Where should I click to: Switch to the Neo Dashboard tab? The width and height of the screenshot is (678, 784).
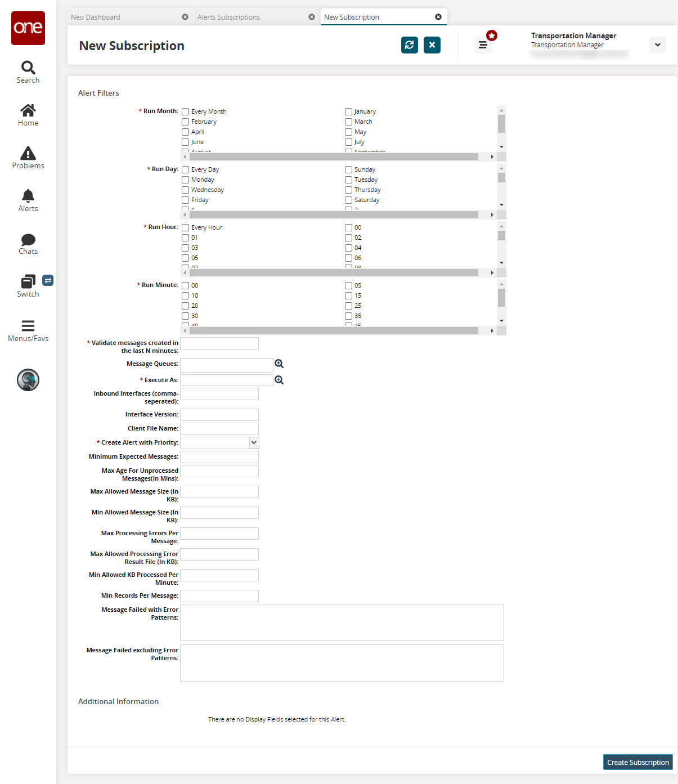point(124,17)
